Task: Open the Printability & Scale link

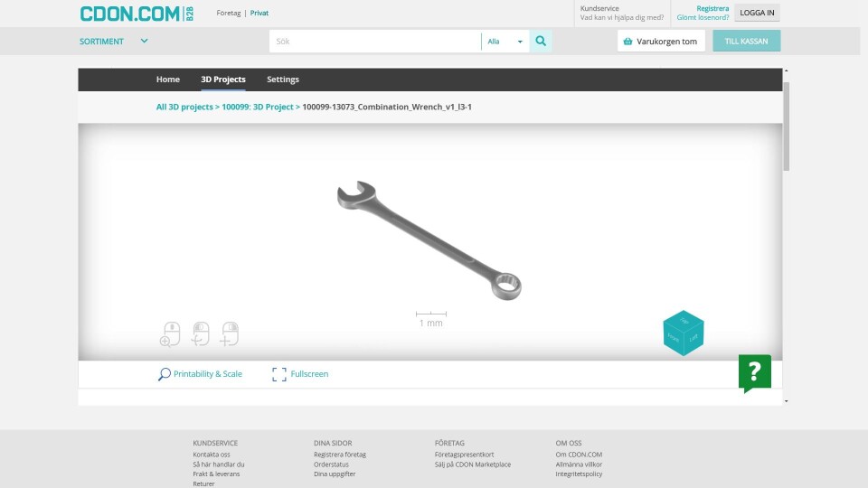Action: coord(207,374)
